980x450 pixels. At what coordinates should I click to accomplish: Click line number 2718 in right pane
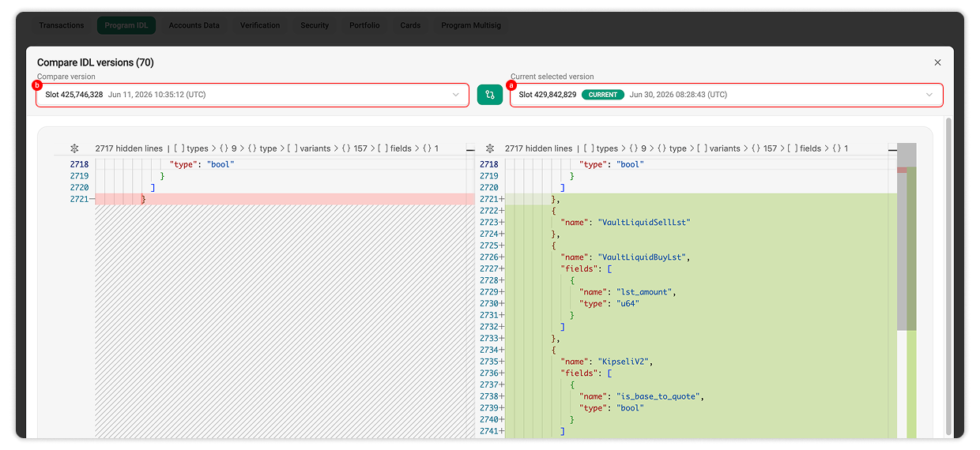[488, 164]
